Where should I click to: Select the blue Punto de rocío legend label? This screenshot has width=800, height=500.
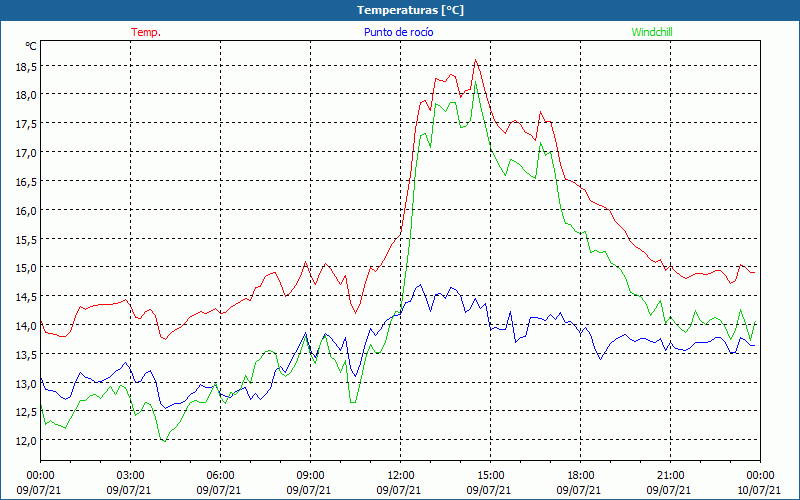coord(398,32)
